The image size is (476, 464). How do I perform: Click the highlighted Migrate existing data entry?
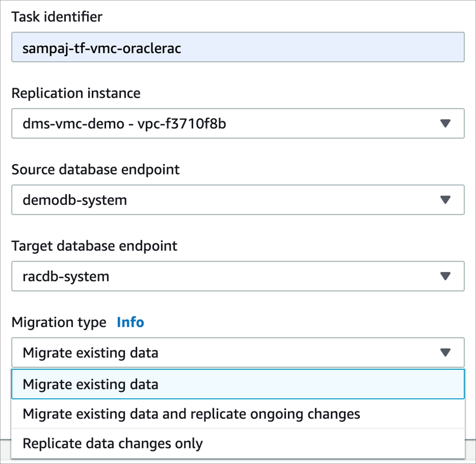(91, 384)
